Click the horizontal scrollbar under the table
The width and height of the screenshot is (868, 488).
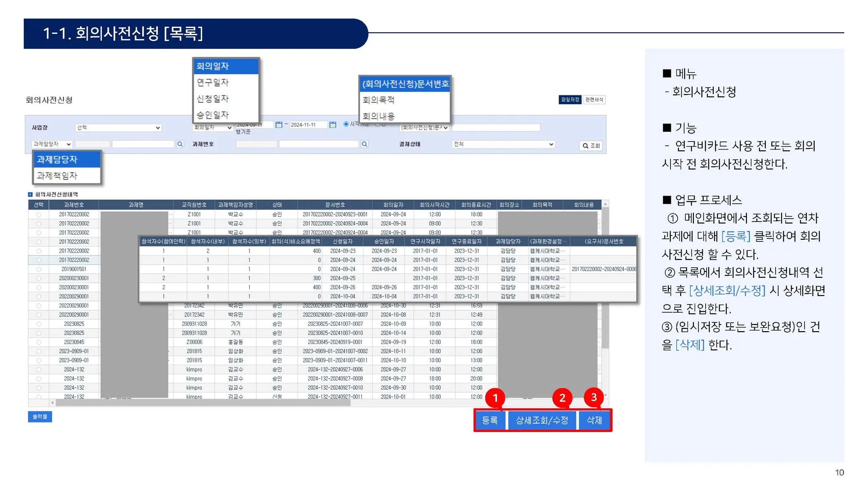tap(203, 403)
